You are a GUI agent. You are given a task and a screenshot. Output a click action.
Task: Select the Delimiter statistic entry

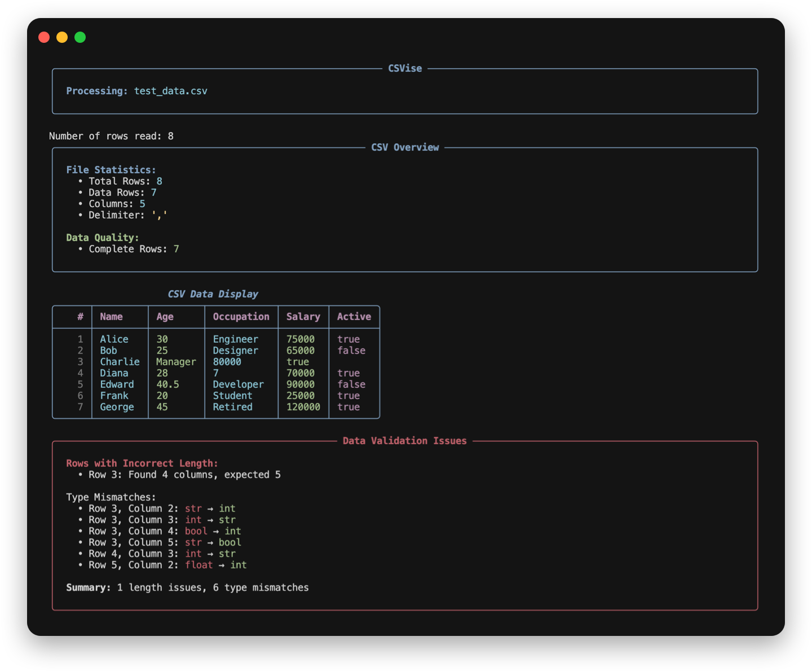point(125,215)
